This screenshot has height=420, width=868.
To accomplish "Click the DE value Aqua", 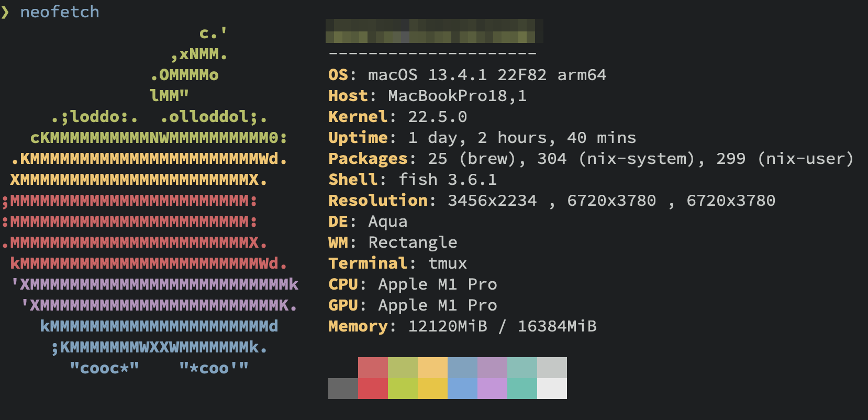I will 387,222.
